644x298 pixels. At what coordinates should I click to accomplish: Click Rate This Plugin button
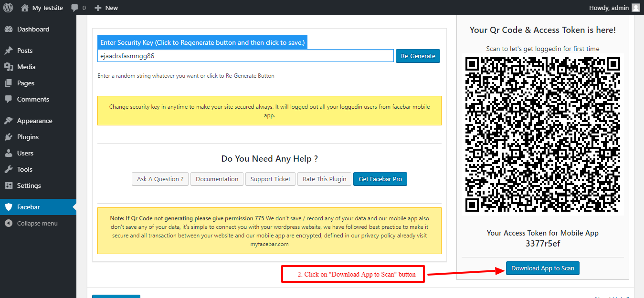pyautogui.click(x=324, y=179)
